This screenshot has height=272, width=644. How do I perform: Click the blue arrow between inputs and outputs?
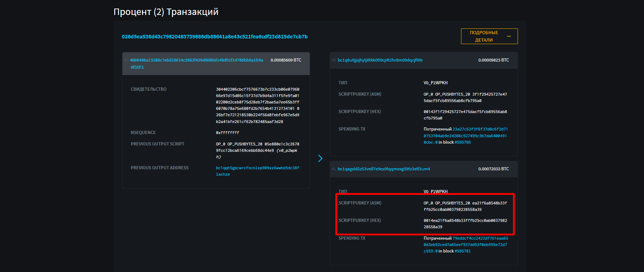tap(320, 159)
